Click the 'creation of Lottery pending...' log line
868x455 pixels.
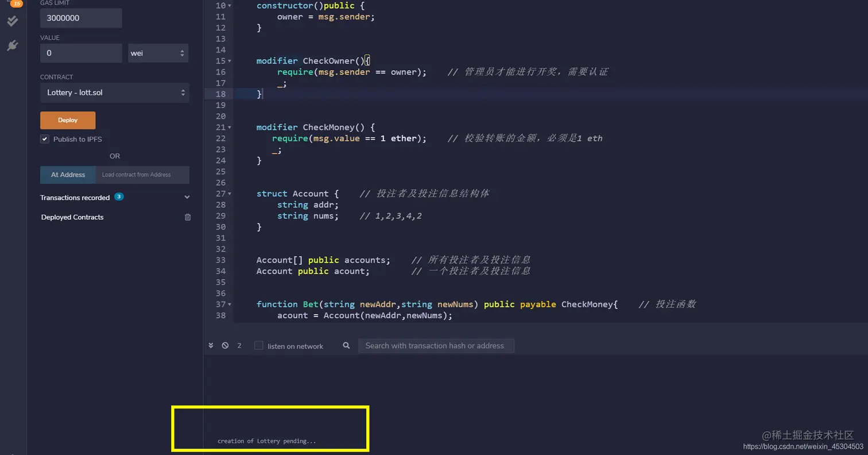(x=266, y=441)
